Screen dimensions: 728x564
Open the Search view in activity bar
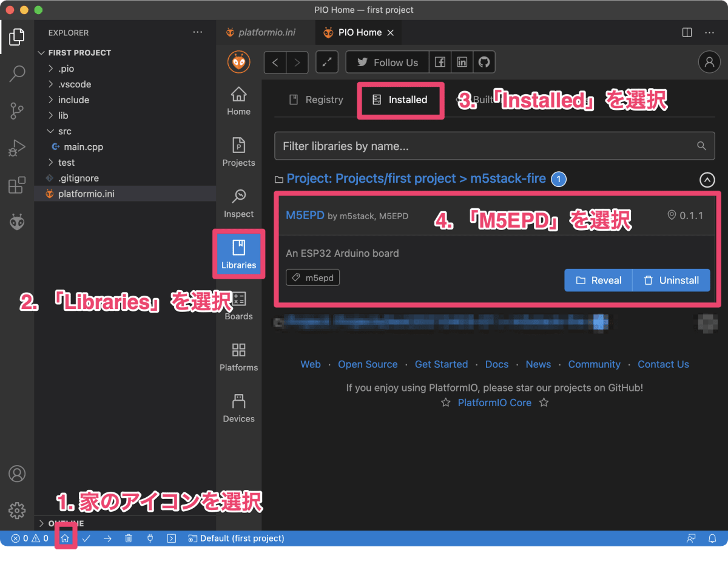[17, 75]
